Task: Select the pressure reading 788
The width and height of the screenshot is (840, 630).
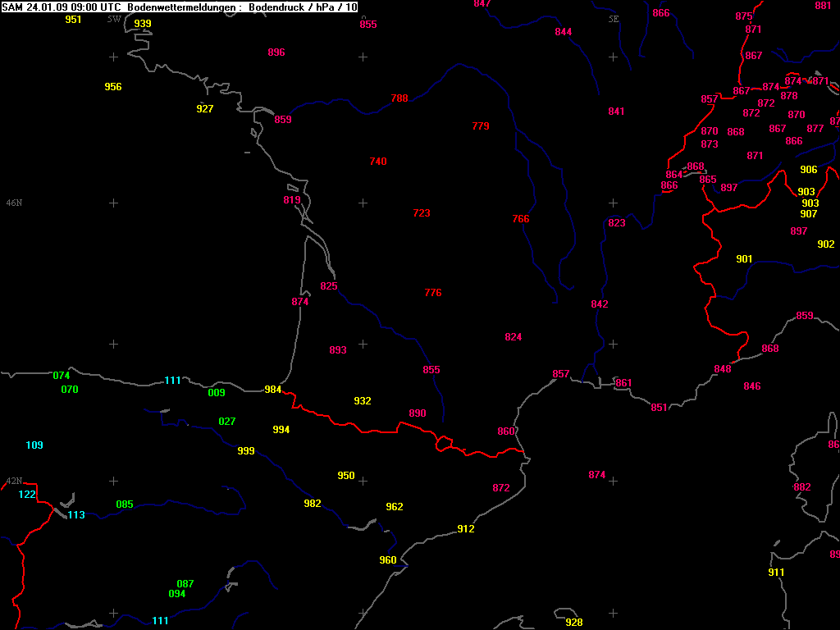Action: [399, 98]
